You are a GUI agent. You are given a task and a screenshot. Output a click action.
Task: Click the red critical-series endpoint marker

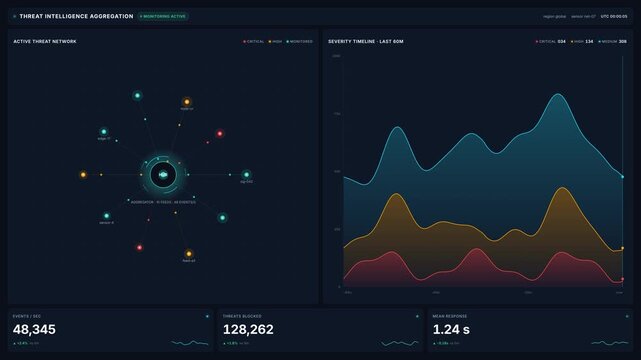623,279
